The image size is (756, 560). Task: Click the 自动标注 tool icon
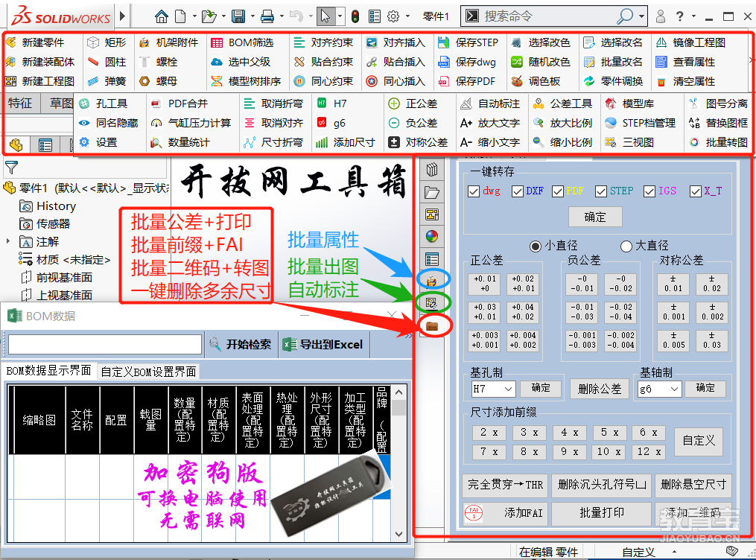coord(466,104)
